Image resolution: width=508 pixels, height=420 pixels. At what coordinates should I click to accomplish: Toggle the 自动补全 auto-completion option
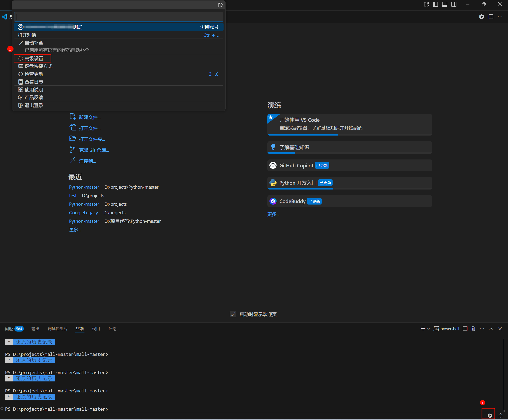click(34, 43)
